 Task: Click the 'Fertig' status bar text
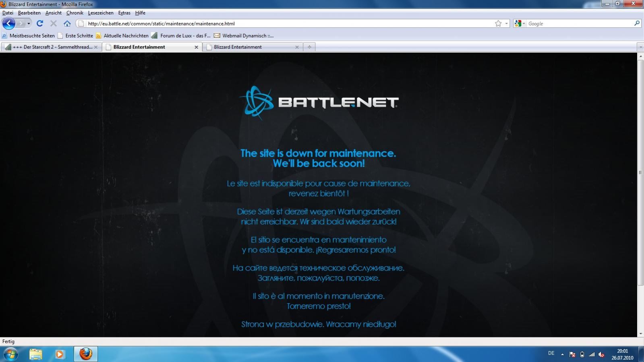[x=8, y=341]
